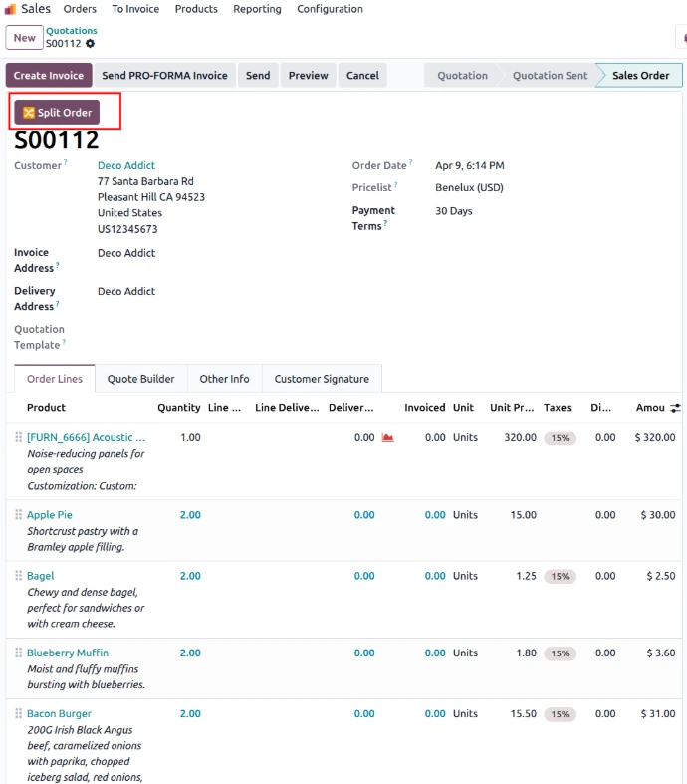The image size is (687, 784).
Task: Switch to the Quote Builder tab
Action: (x=140, y=379)
